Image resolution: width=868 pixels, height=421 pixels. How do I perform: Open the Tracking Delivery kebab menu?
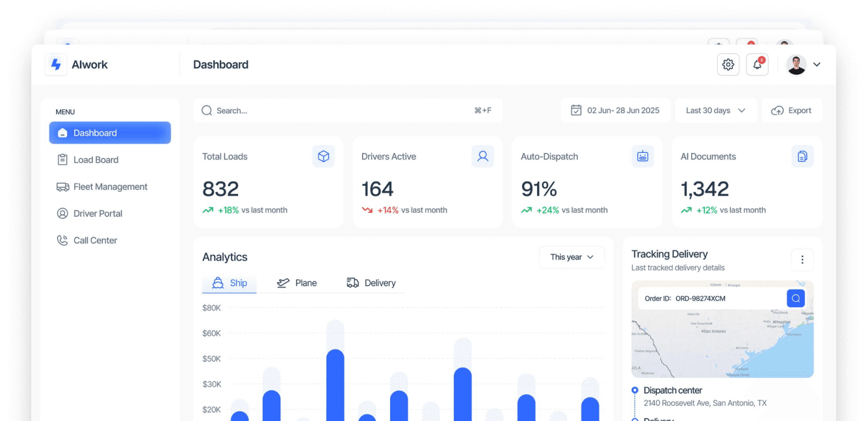(x=802, y=260)
